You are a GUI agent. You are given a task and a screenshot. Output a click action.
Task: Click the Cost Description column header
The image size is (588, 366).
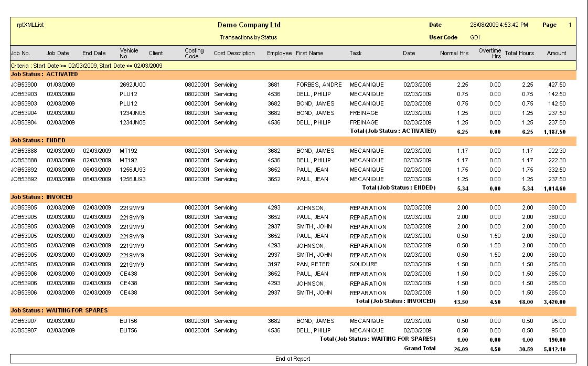[234, 53]
